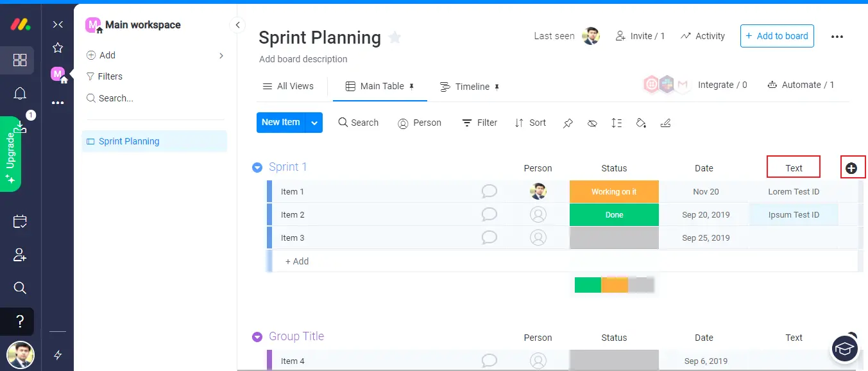
Task: Toggle hidden columns eye icon
Action: (x=592, y=123)
